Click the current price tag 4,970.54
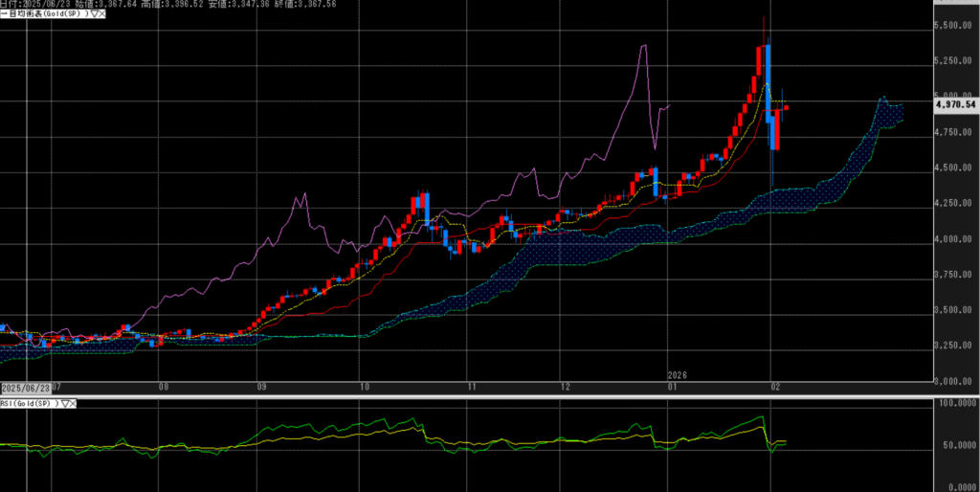This screenshot has width=980, height=492. 955,104
